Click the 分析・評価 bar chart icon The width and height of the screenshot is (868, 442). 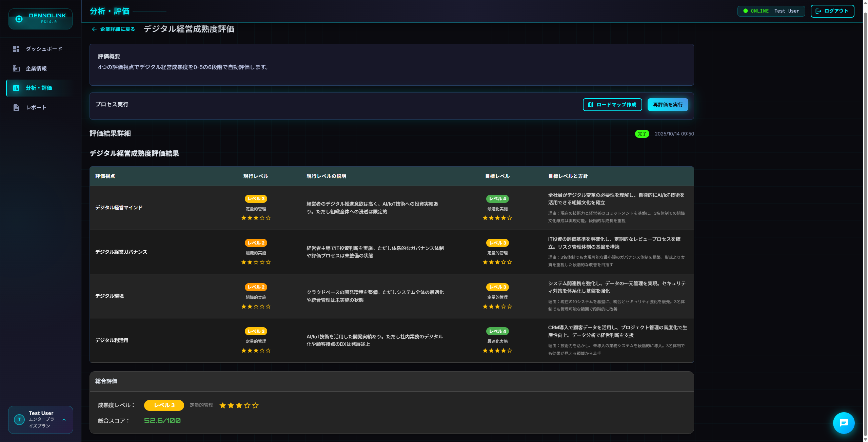pos(17,88)
